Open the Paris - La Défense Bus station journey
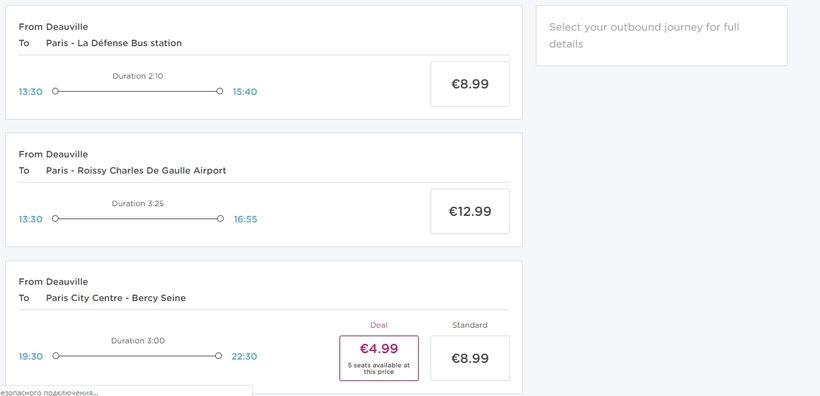The height and width of the screenshot is (396, 820). (264, 63)
